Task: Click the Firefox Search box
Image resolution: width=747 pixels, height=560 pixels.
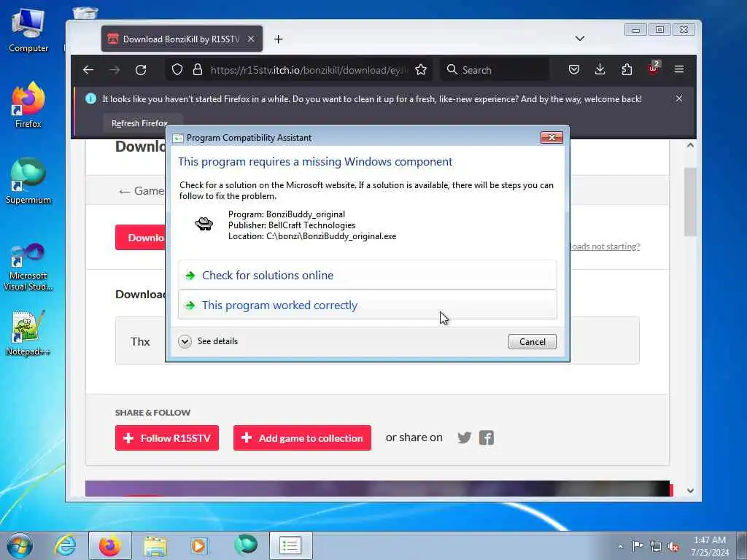Action: [495, 70]
